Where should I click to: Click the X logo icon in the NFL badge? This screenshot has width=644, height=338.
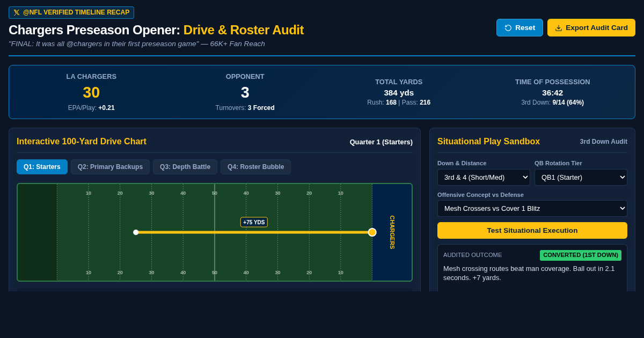[x=17, y=12]
